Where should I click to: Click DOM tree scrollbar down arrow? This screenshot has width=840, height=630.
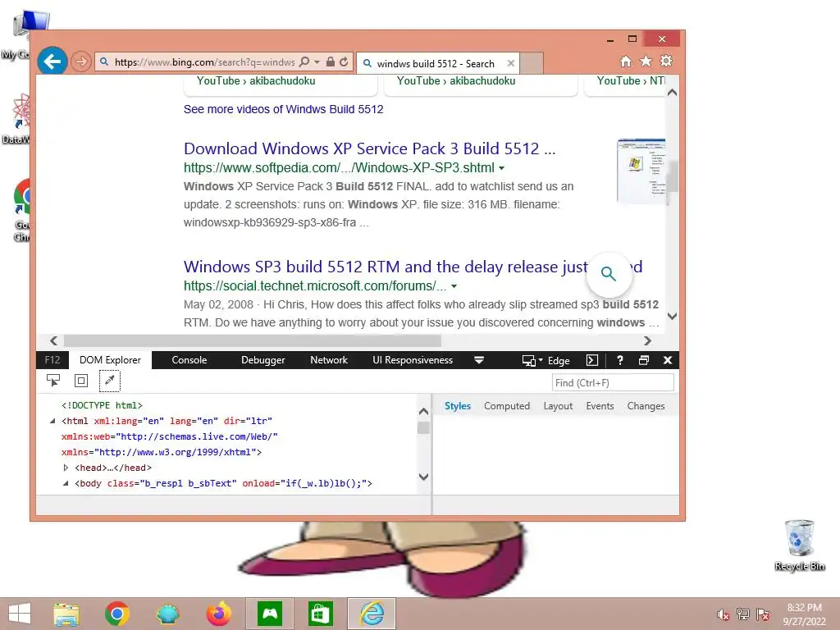coord(423,477)
